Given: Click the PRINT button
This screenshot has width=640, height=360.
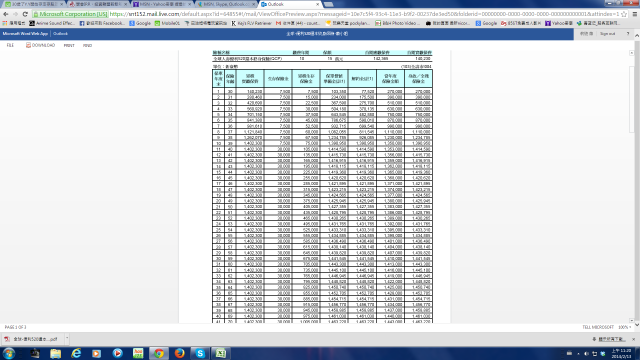Looking at the screenshot, I should pyautogui.click(x=69, y=45).
